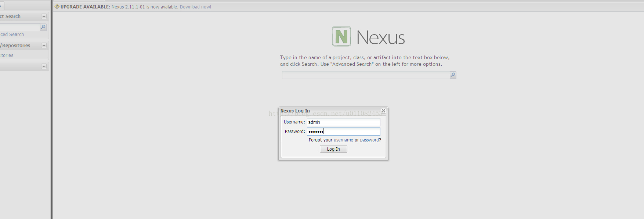Image resolution: width=644 pixels, height=219 pixels.
Task: Click the Views/Repositories panel header
Action: tap(24, 45)
